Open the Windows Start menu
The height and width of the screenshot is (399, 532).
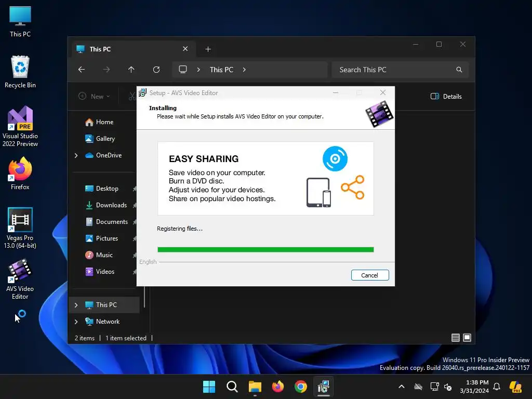pyautogui.click(x=209, y=387)
